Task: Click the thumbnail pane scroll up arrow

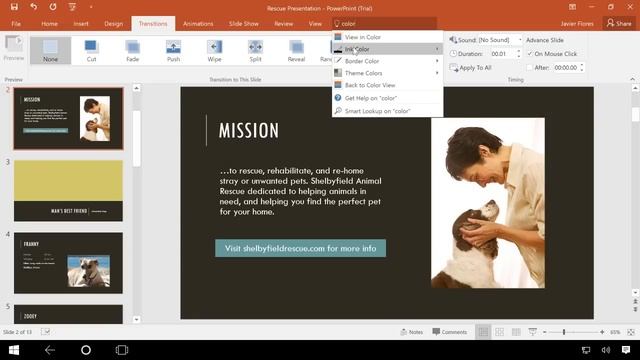Action: tap(136, 88)
